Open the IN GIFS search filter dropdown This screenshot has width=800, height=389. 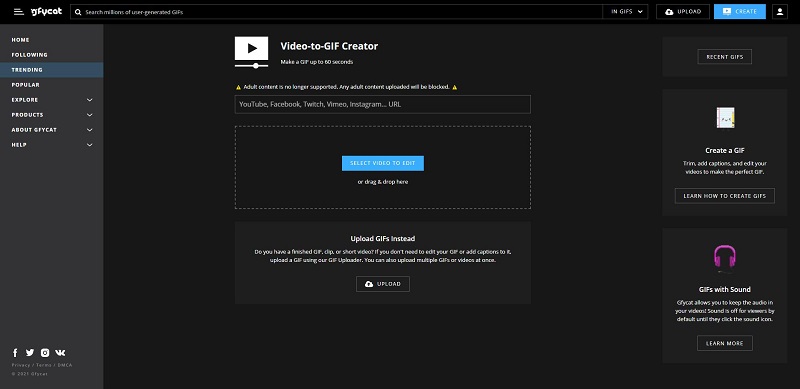(626, 12)
